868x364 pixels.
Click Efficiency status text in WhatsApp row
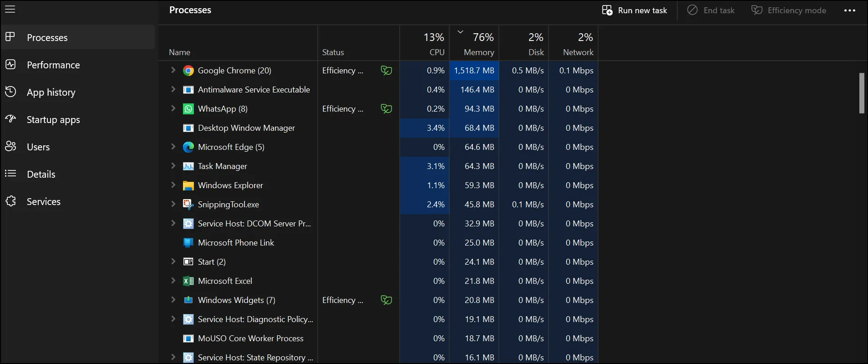pos(342,109)
